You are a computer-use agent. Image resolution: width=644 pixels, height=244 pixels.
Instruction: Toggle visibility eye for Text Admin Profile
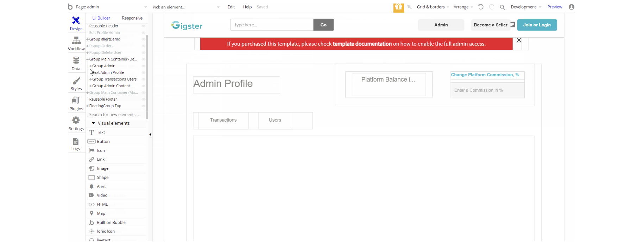click(143, 73)
